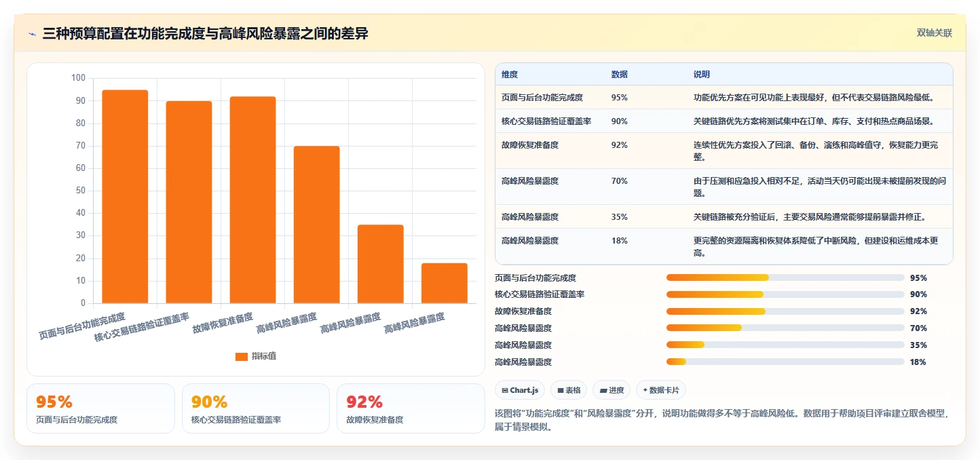This screenshot has height=460, width=980.
Task: Click the 高峰风险暴露度 progress bar at 18%
Action: click(x=785, y=362)
